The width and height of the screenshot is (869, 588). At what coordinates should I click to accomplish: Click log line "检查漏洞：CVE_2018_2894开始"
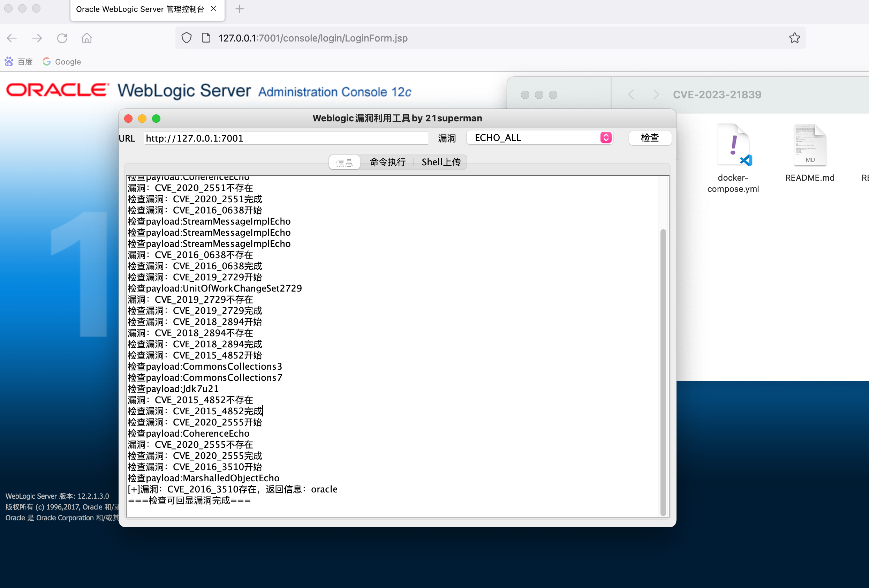pos(195,322)
